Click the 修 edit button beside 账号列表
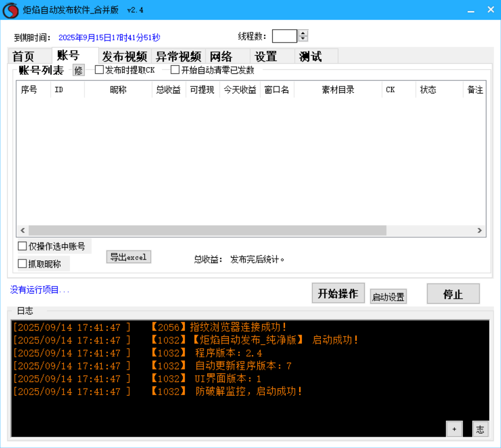 78,70
